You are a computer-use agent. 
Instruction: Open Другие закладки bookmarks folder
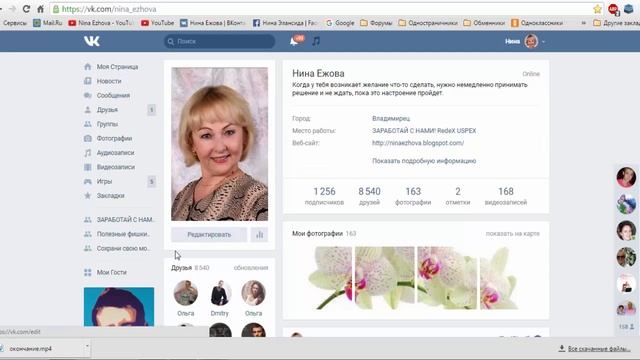click(x=616, y=23)
